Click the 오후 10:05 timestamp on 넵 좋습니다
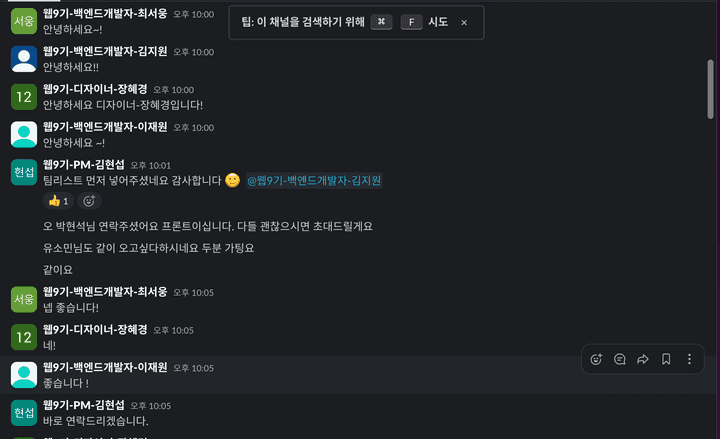Viewport: 720px width, 439px height. (x=193, y=293)
